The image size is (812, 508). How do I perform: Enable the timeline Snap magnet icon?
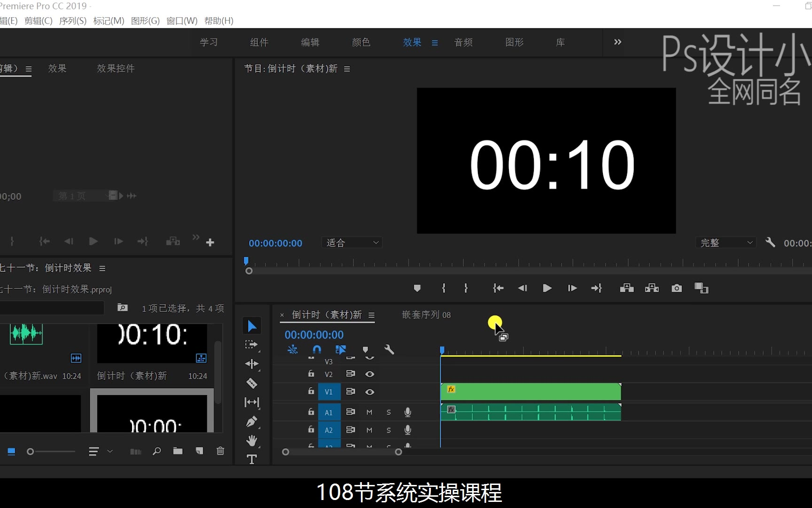tap(317, 349)
